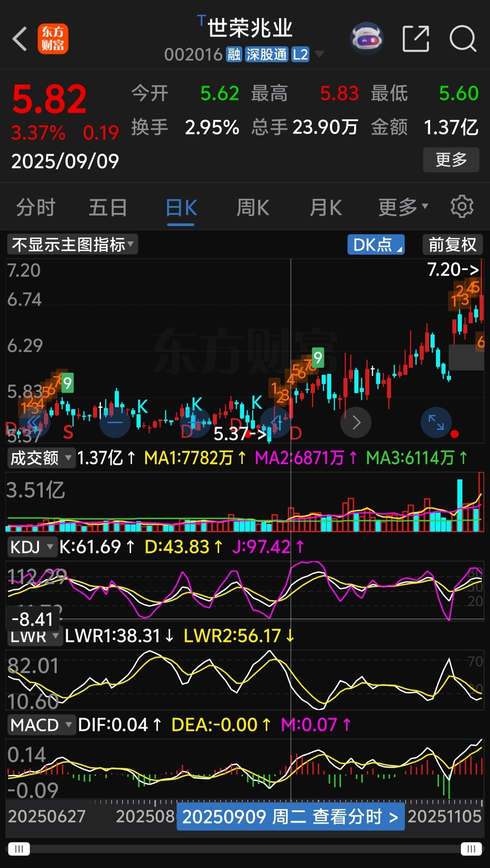Zoom in chart with plus button
Viewport: 490px width, 868px height.
click(195, 423)
